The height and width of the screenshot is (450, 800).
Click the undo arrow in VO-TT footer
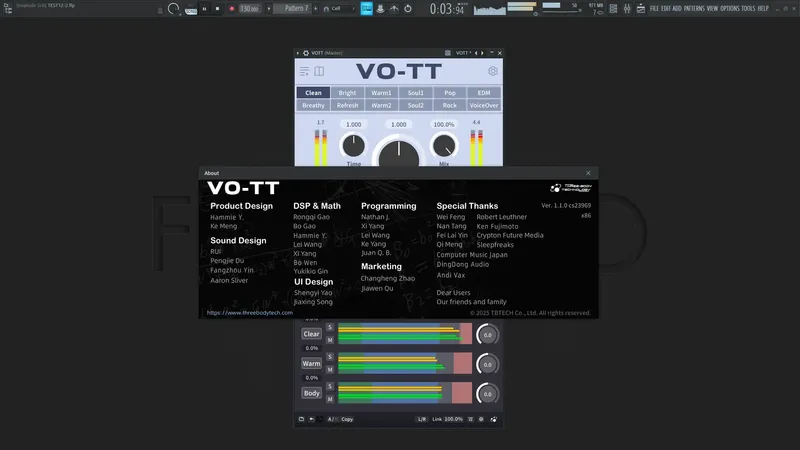point(312,419)
